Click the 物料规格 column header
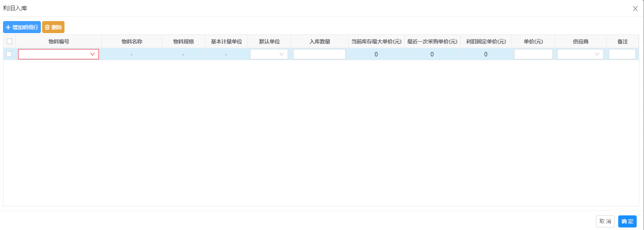Screen dimensions: 644x230 (184, 42)
